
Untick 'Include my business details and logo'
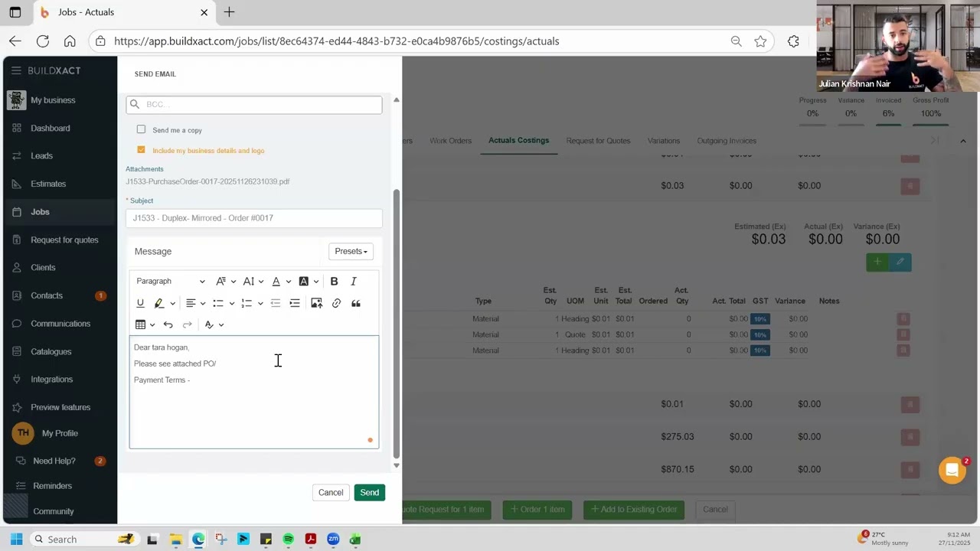(x=141, y=150)
